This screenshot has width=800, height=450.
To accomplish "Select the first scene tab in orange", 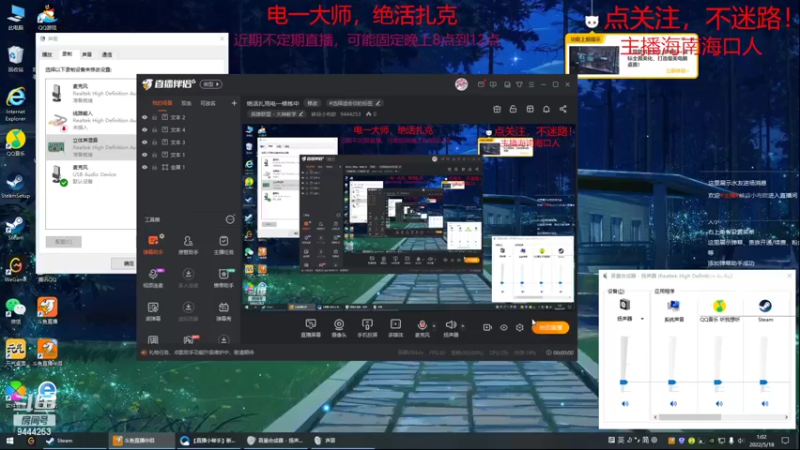I will tap(162, 103).
